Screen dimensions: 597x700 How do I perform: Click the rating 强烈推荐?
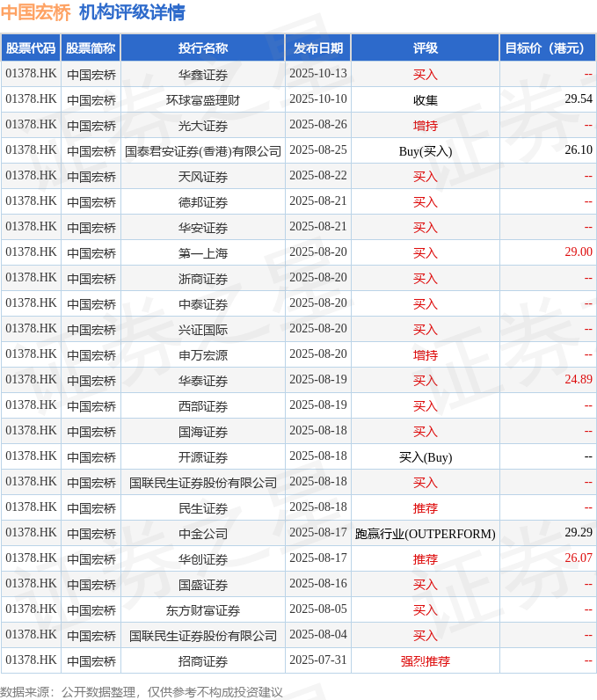click(426, 661)
